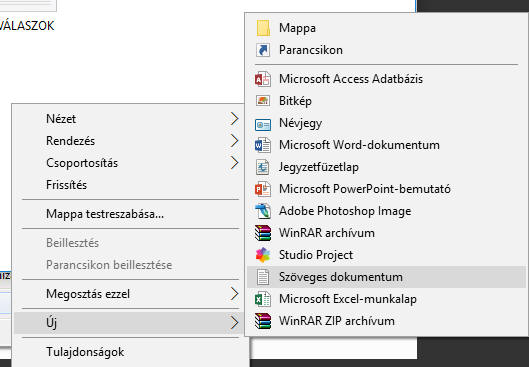Select Adobe Photoshop Image entry
Screen dimensions: 529x367
[386, 211]
